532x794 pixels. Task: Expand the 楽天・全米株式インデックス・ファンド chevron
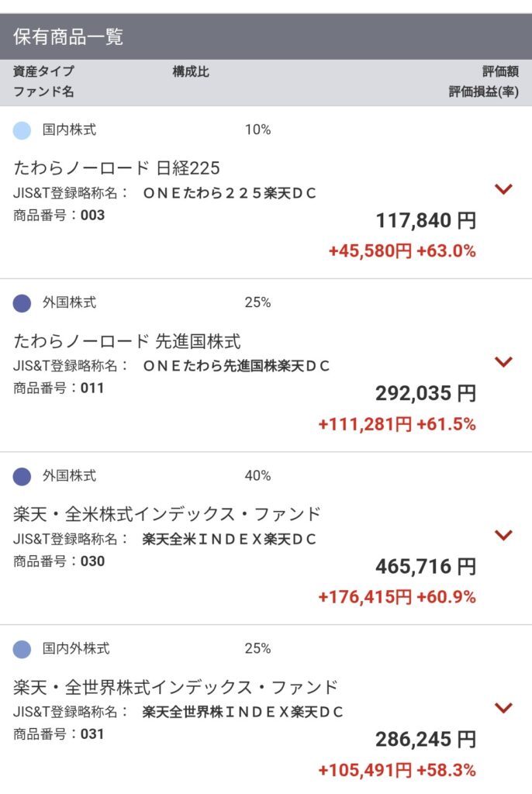coord(504,535)
